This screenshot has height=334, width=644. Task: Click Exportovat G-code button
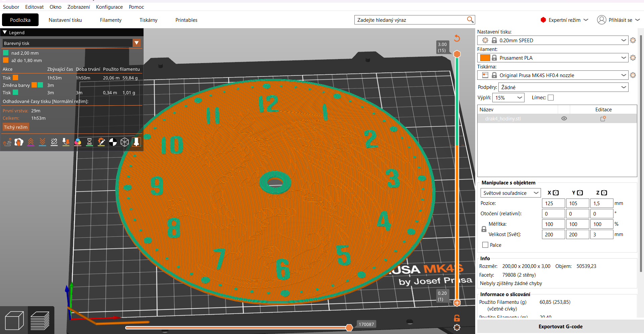point(560,326)
